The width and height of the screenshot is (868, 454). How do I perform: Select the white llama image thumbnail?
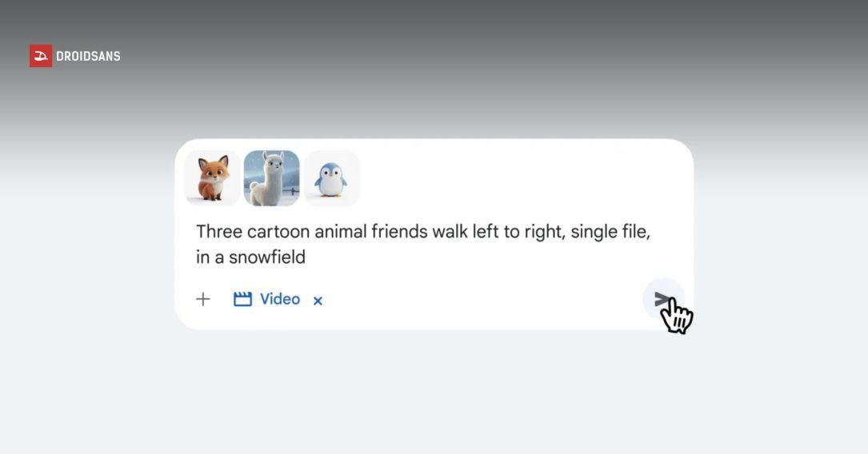[271, 178]
